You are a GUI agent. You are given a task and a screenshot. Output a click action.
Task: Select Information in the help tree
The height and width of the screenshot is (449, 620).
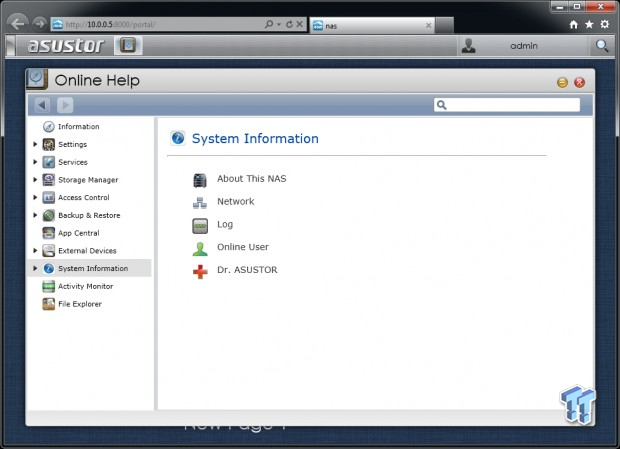point(79,126)
